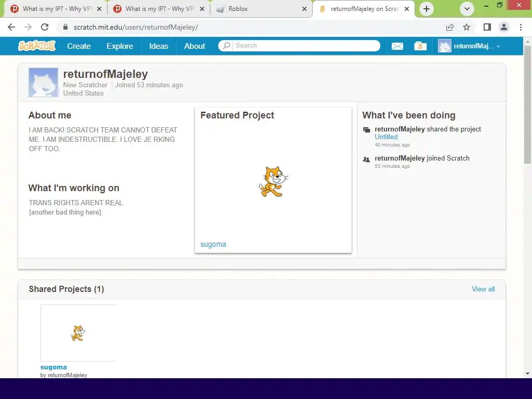Click the scrollbar up arrow
Viewport: 532px width, 399px height.
(527, 41)
